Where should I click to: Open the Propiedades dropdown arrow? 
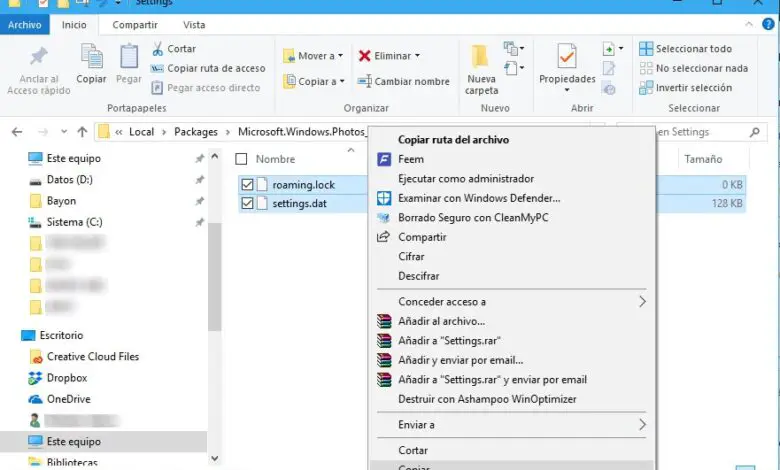click(567, 90)
